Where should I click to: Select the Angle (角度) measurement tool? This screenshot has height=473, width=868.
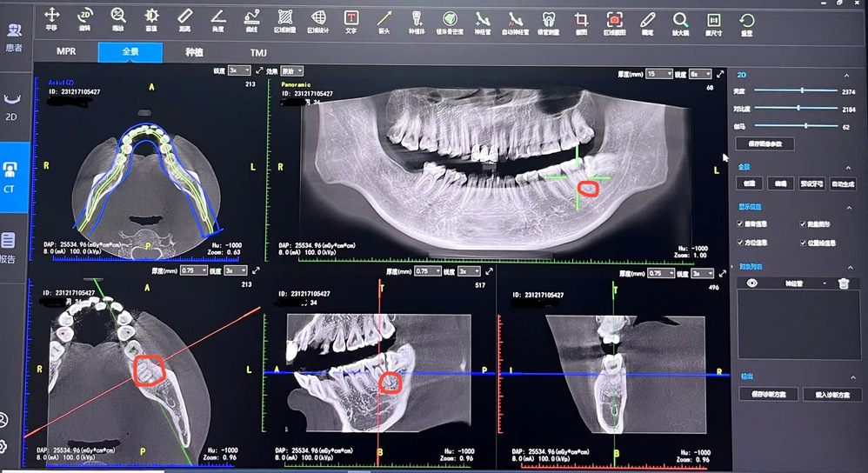[218, 19]
